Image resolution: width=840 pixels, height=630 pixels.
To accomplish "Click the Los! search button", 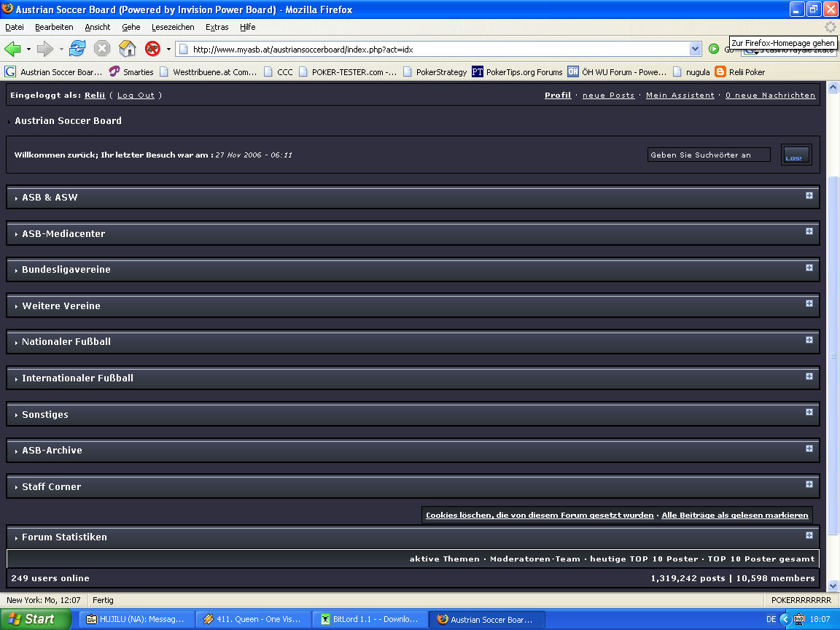I will pyautogui.click(x=796, y=155).
